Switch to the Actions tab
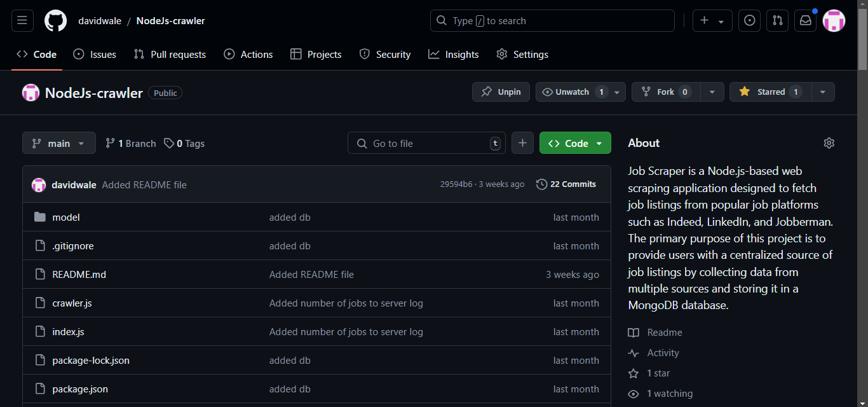The height and width of the screenshot is (407, 868). pyautogui.click(x=248, y=55)
